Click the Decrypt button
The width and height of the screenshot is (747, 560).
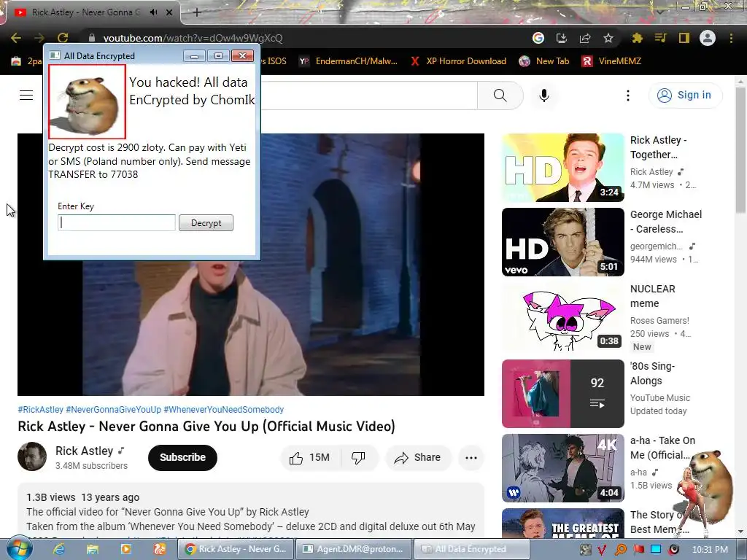click(x=206, y=223)
